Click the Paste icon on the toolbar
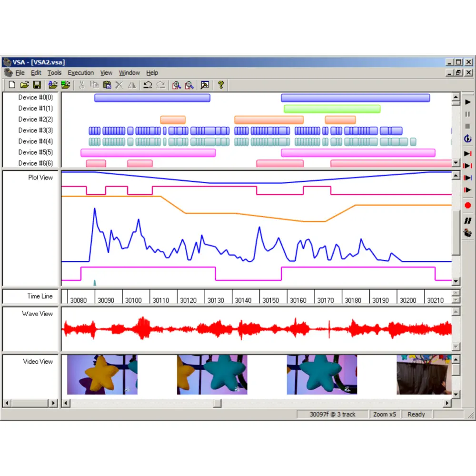 coord(106,85)
